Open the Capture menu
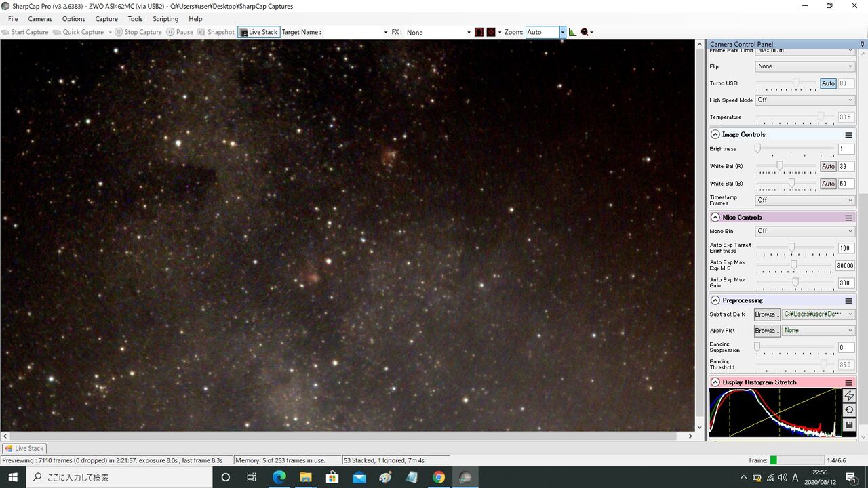Screen dimensions: 868x488 tap(106, 19)
